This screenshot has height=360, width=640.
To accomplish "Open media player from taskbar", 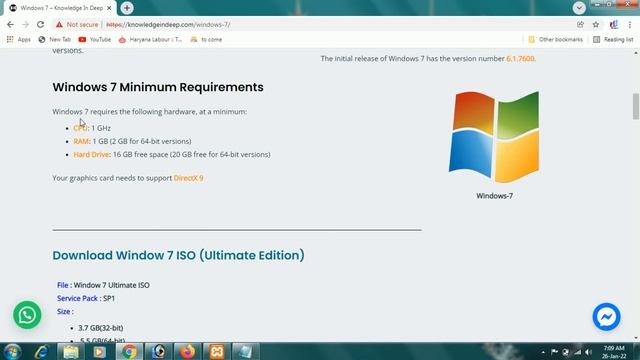I will (x=99, y=352).
